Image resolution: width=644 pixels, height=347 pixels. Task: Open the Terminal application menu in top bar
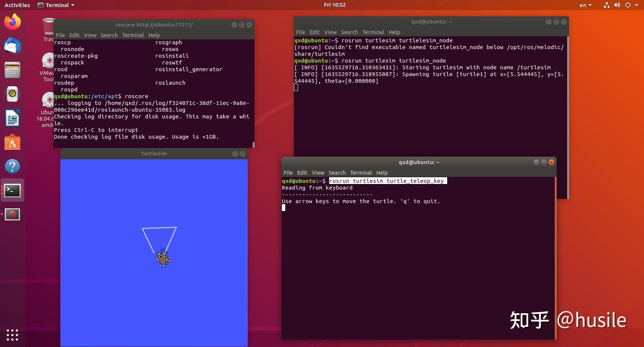(x=55, y=5)
